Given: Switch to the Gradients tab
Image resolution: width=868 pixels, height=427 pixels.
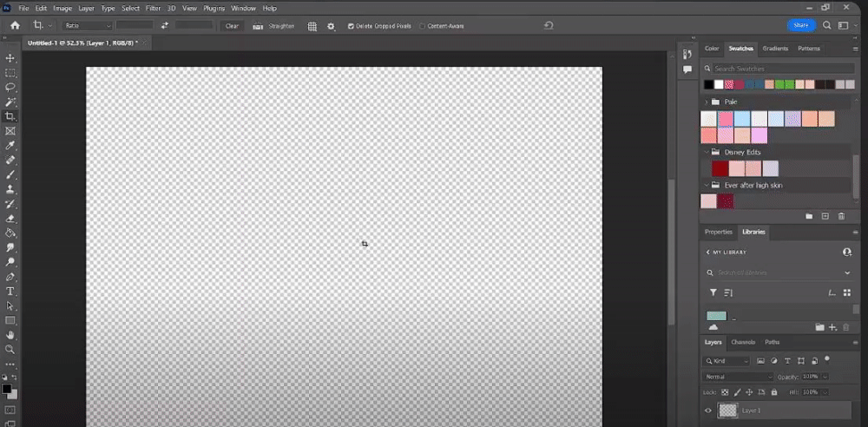Looking at the screenshot, I should coord(775,49).
